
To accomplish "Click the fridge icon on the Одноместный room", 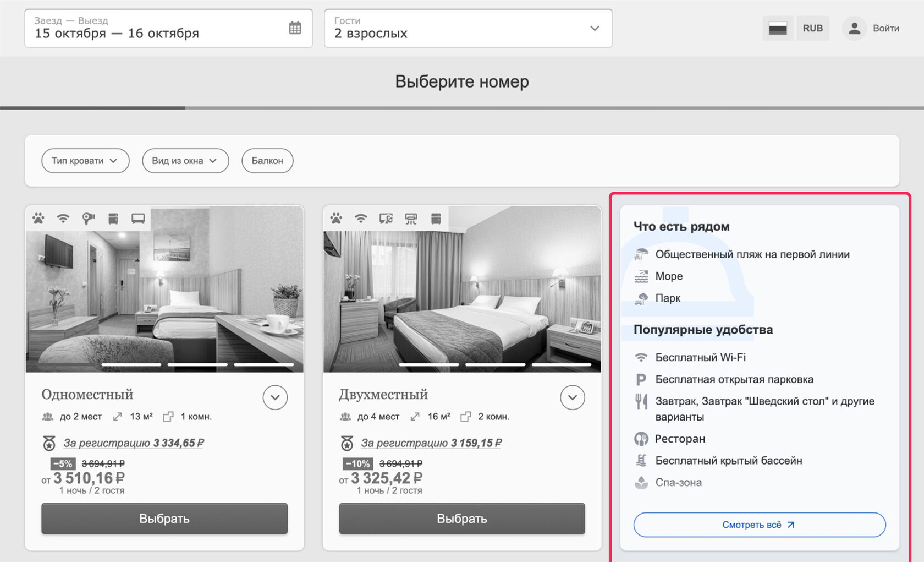I will point(113,219).
